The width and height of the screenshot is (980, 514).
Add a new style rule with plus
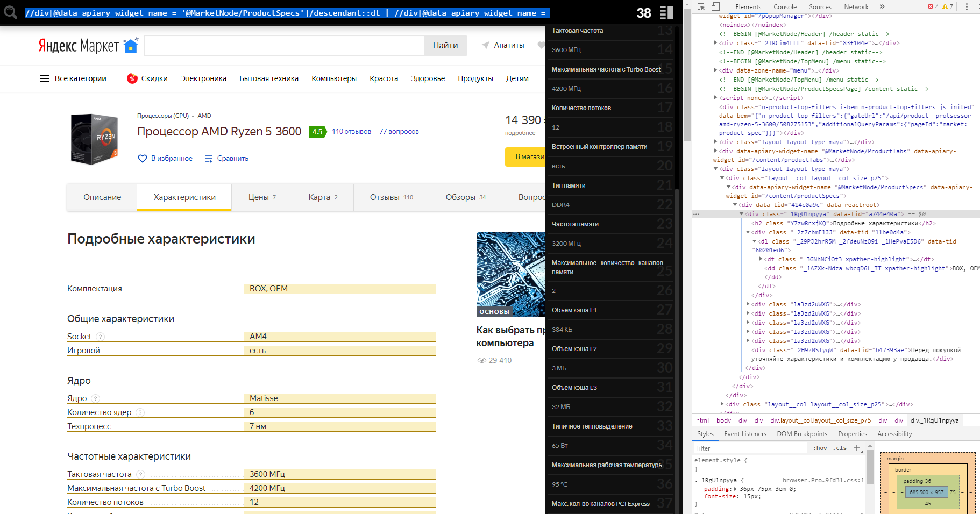click(x=857, y=448)
